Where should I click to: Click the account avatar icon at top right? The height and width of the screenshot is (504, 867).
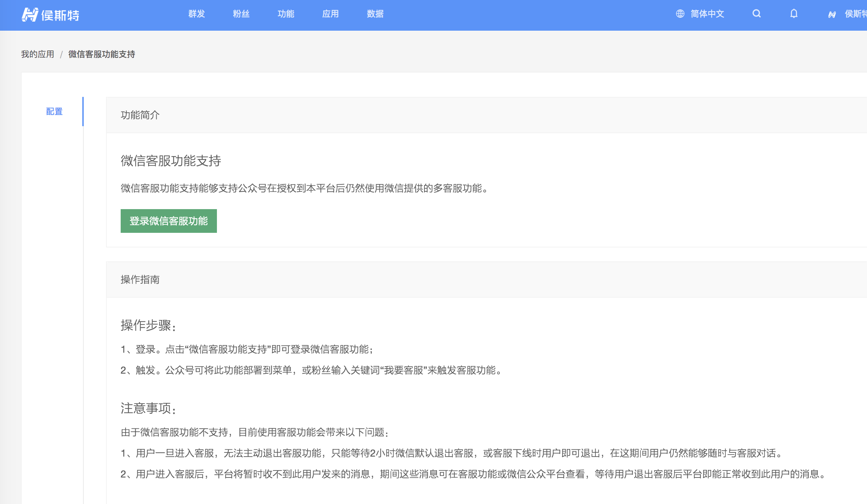[832, 14]
